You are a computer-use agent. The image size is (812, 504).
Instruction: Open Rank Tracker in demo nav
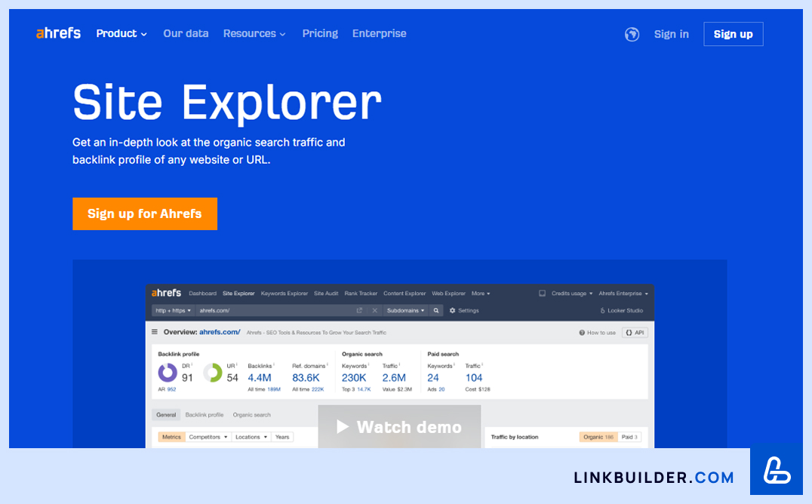(361, 293)
